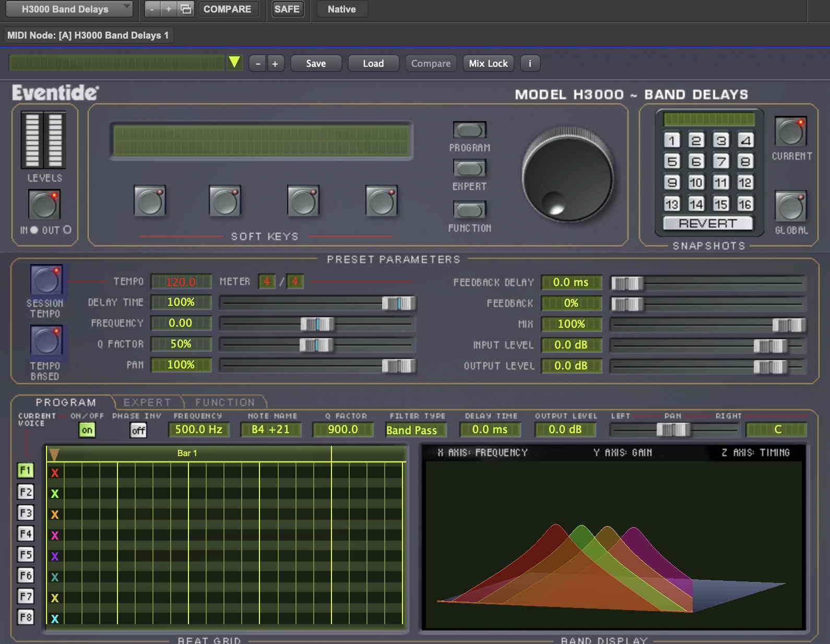Click the MIX 100% value field
This screenshot has width=830, height=644.
[x=571, y=324]
